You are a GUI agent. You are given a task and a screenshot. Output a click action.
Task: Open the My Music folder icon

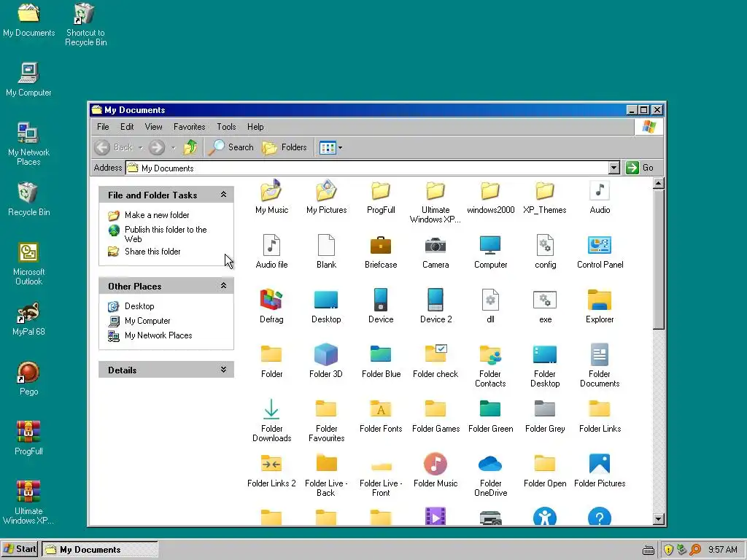coord(271,191)
